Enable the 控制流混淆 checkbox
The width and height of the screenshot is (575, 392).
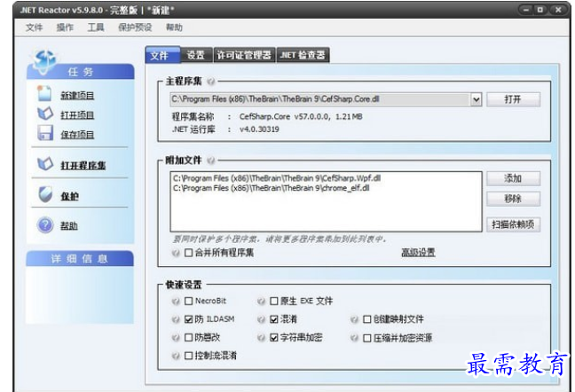188,356
